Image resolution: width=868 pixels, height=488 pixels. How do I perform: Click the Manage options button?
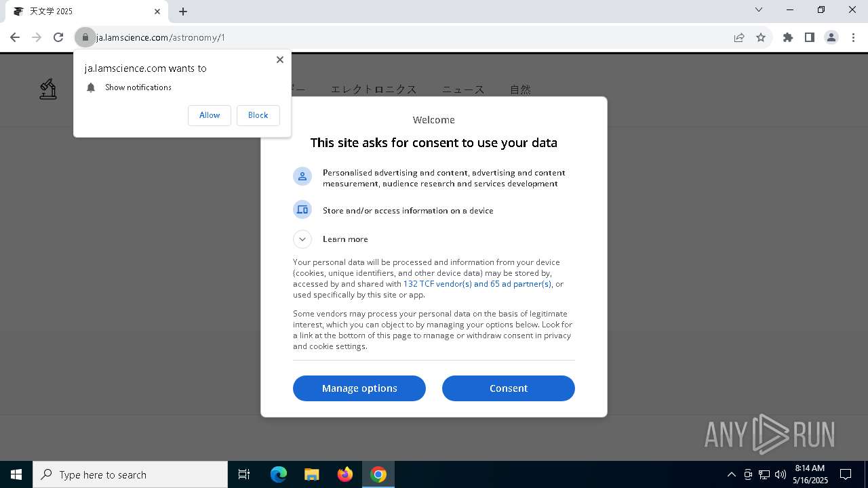click(x=359, y=388)
